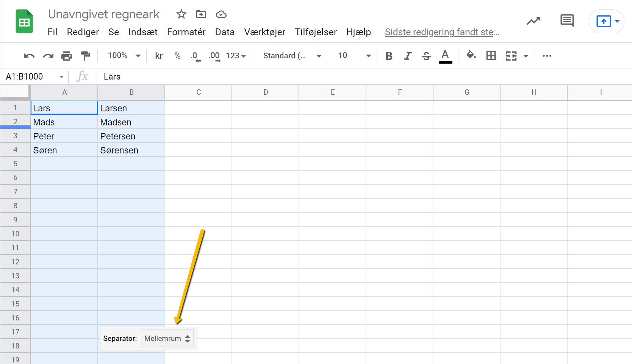This screenshot has width=632, height=364.
Task: Open the text color picker
Action: [446, 55]
